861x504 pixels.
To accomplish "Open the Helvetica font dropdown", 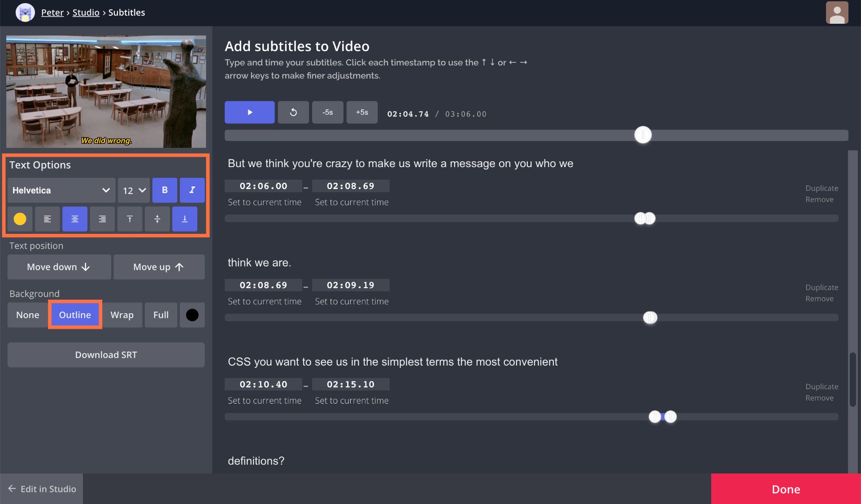I will tap(61, 190).
